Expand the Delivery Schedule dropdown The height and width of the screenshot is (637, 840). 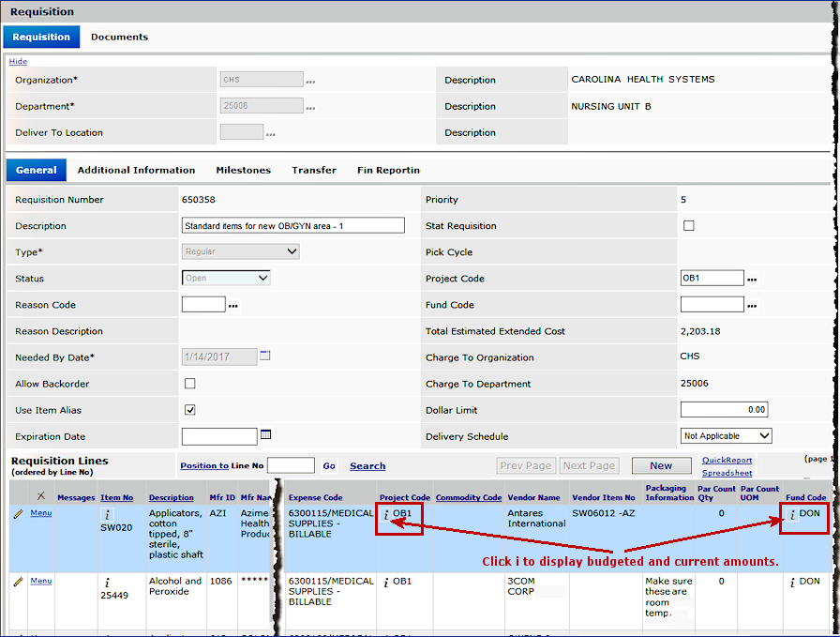click(x=726, y=436)
